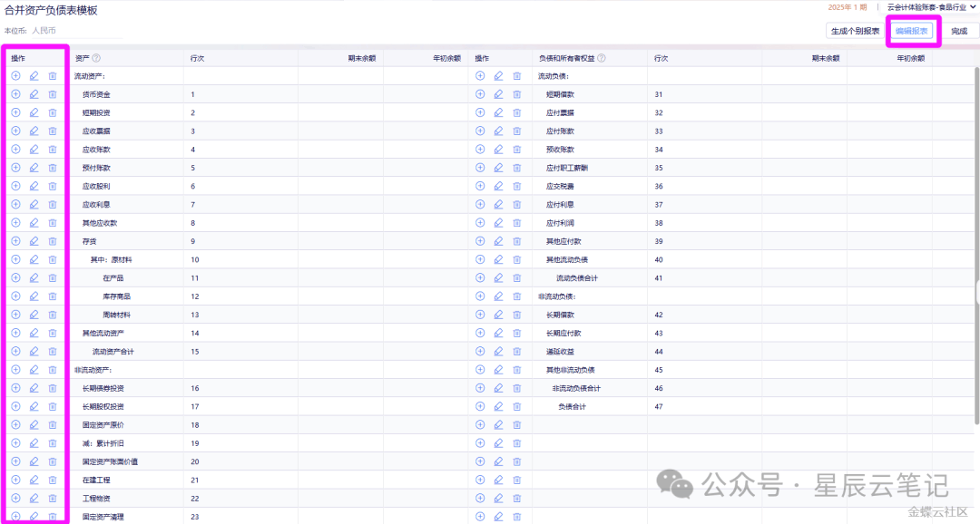Delete the 应收票据 row using trash icon
This screenshot has height=524, width=980.
(53, 131)
